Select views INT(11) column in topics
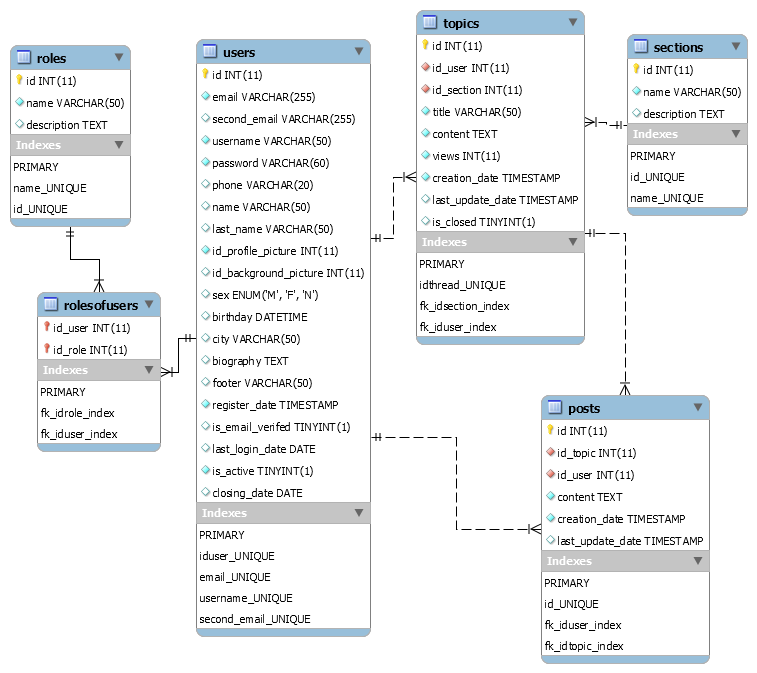The image size is (757, 673). [x=500, y=155]
